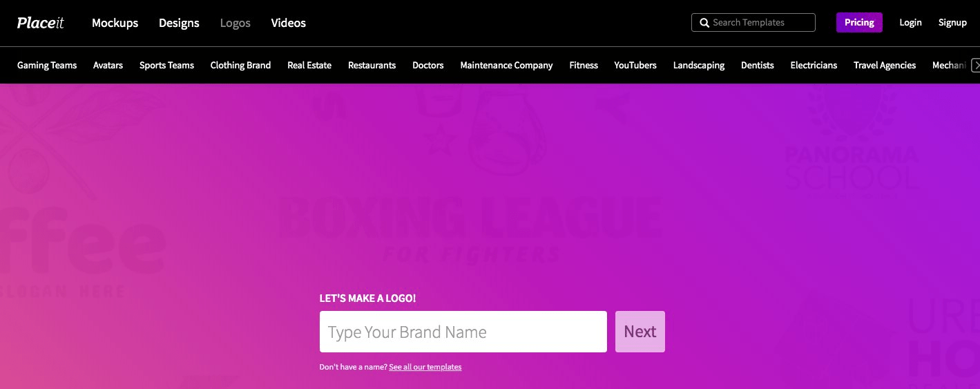Image resolution: width=980 pixels, height=389 pixels.
Task: Click the search magnifier icon
Action: 704,23
